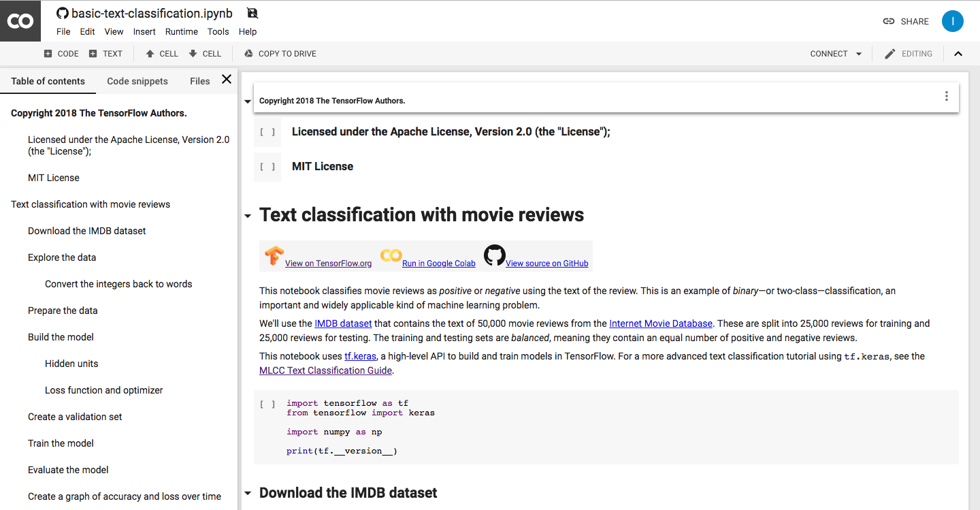This screenshot has width=980, height=510.
Task: Click the GitHub icon beside notebook title
Action: [x=63, y=13]
